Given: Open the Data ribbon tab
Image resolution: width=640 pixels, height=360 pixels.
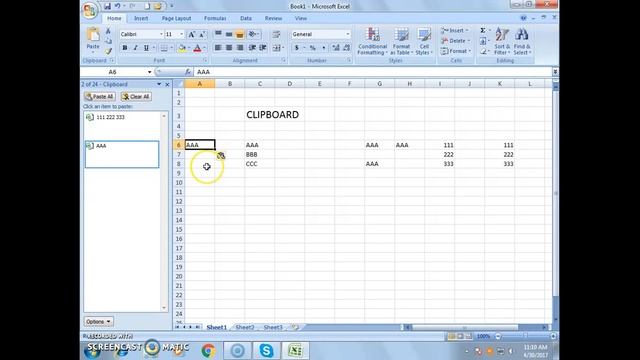Looking at the screenshot, I should click(x=246, y=18).
